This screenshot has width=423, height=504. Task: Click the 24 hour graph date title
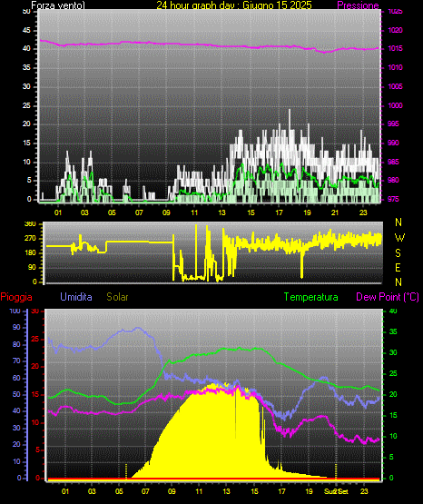(x=234, y=5)
